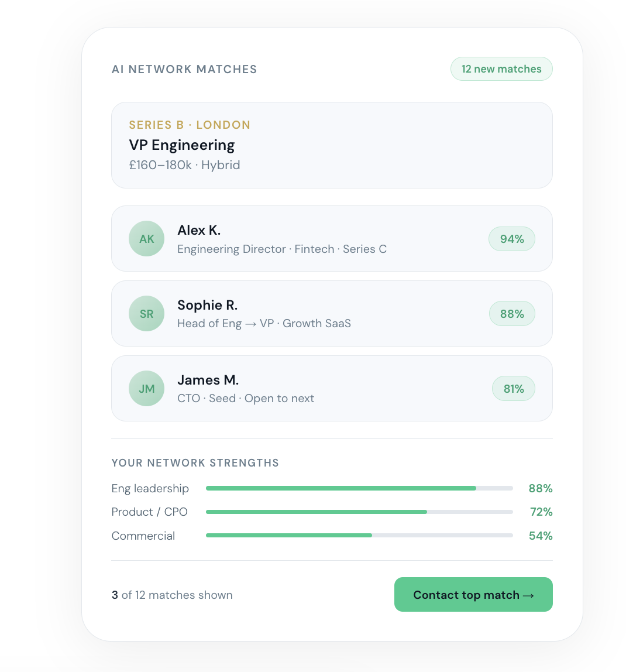Click the Commercial strength progress bar
Image resolution: width=626 pixels, height=672 pixels.
359,536
